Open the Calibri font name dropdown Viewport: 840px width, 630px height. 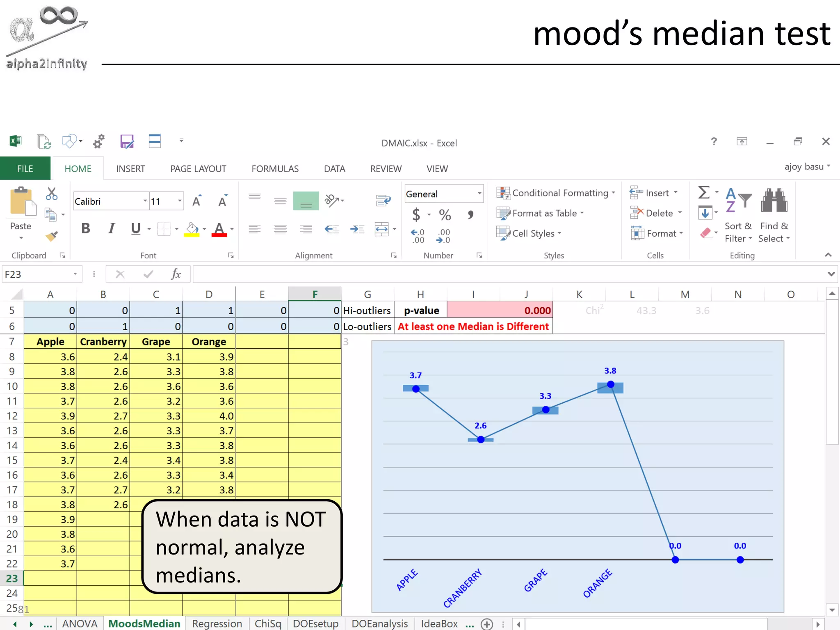pyautogui.click(x=145, y=201)
